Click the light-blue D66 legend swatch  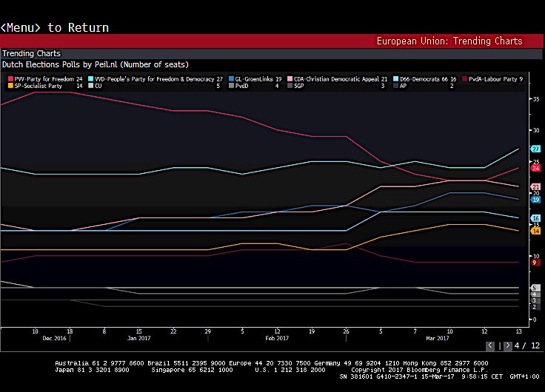point(395,79)
